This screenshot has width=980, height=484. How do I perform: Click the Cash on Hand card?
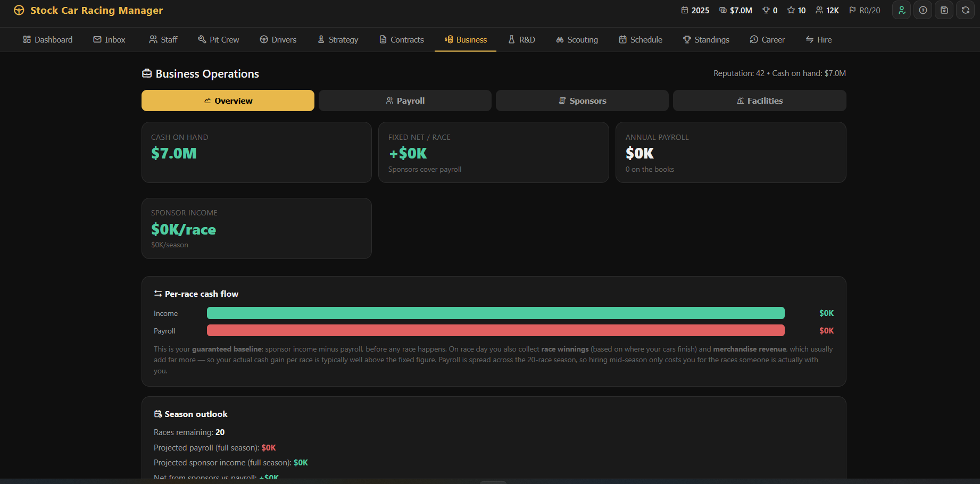coord(256,153)
